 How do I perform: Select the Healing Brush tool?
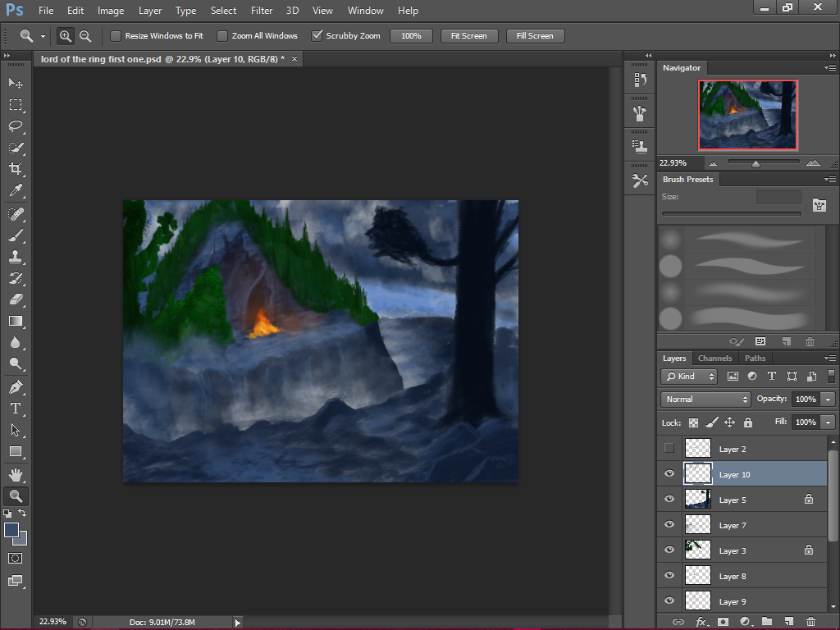[16, 214]
